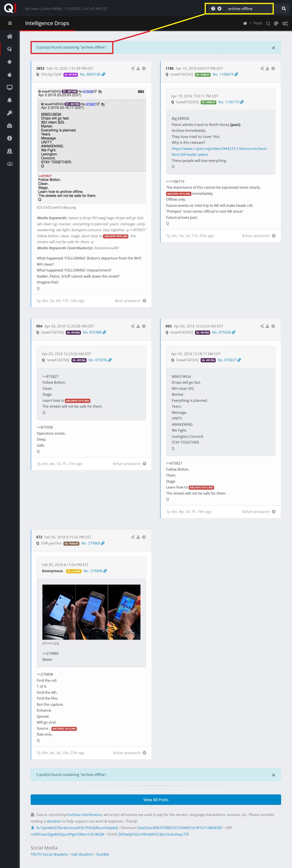Click the bell notifications sidebar icon

[x=10, y=100]
